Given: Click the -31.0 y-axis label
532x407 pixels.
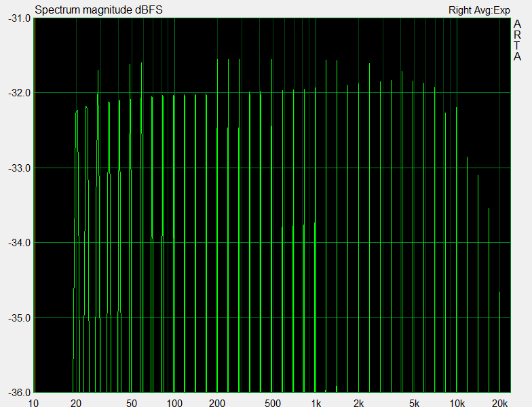Looking at the screenshot, I should pos(19,18).
